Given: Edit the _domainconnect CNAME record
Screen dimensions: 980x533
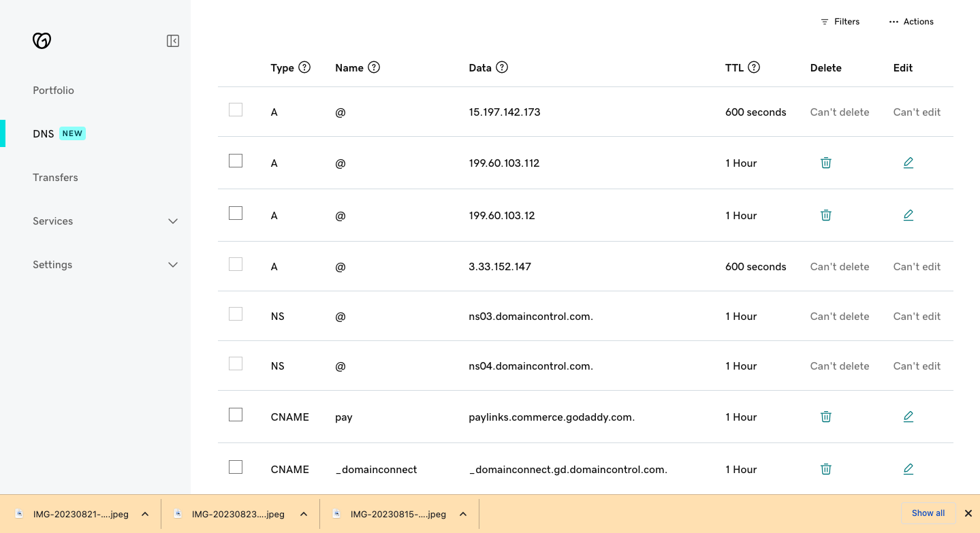Looking at the screenshot, I should pyautogui.click(x=908, y=469).
